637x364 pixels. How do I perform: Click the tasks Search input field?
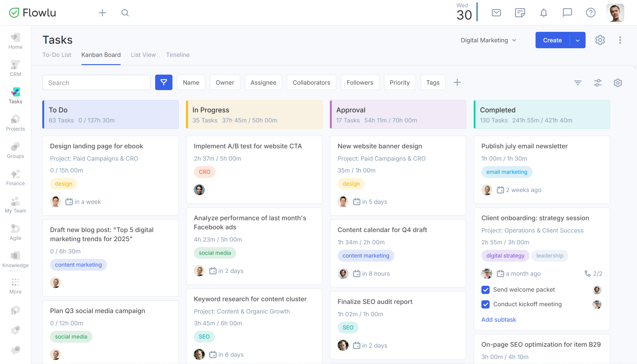pos(96,83)
